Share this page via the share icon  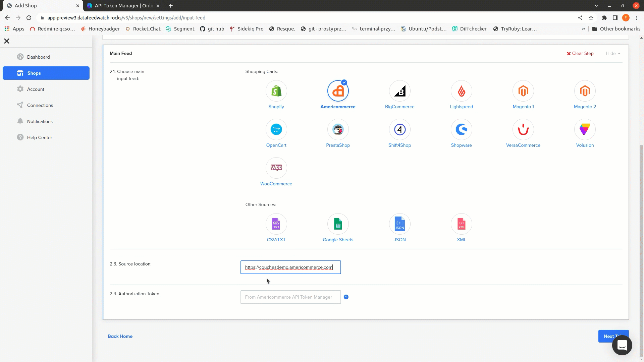pos(580,18)
